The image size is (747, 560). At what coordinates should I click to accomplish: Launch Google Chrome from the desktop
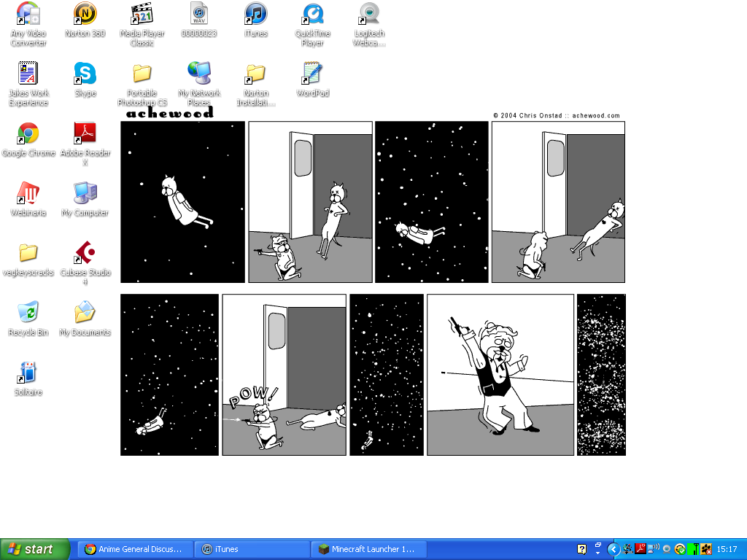coord(28,139)
